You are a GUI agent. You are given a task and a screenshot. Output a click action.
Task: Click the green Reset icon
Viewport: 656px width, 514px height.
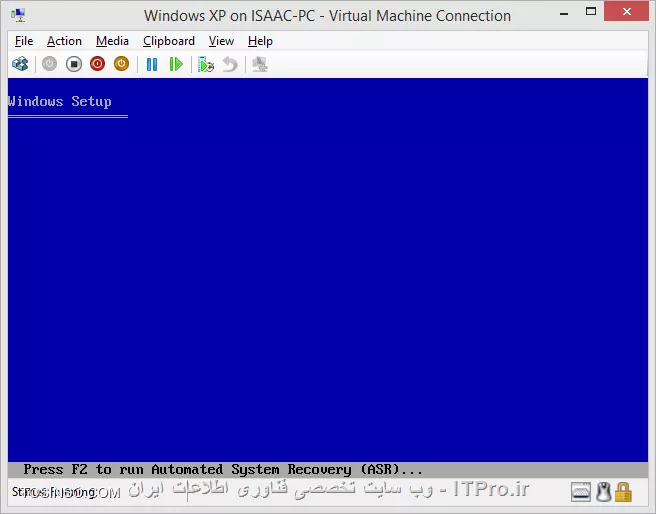176,64
